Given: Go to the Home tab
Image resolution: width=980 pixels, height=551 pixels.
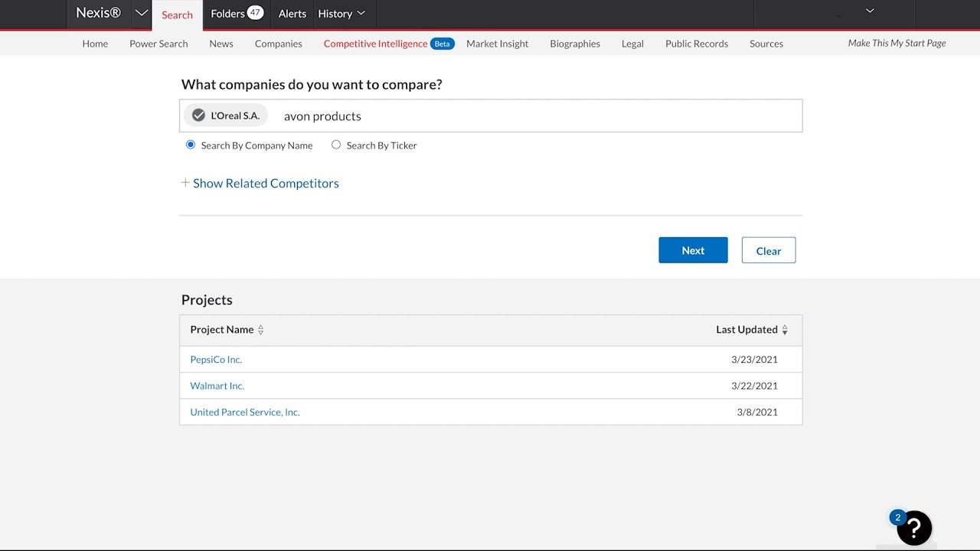Looking at the screenshot, I should pos(95,44).
